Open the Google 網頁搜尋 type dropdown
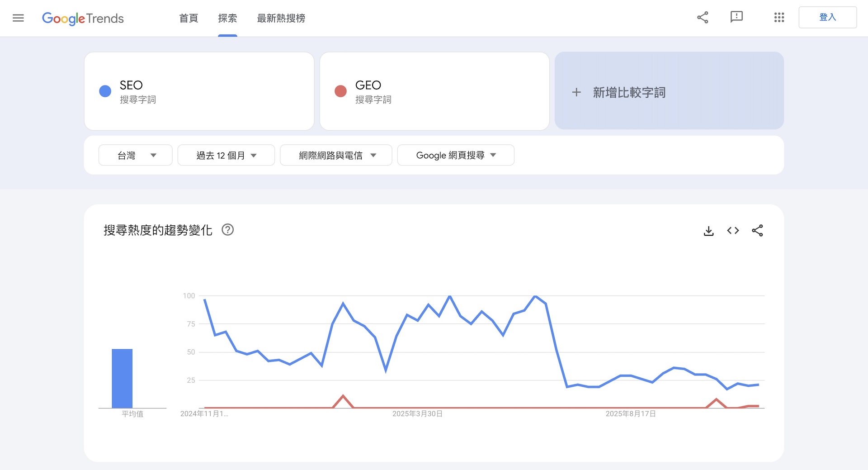 point(456,155)
